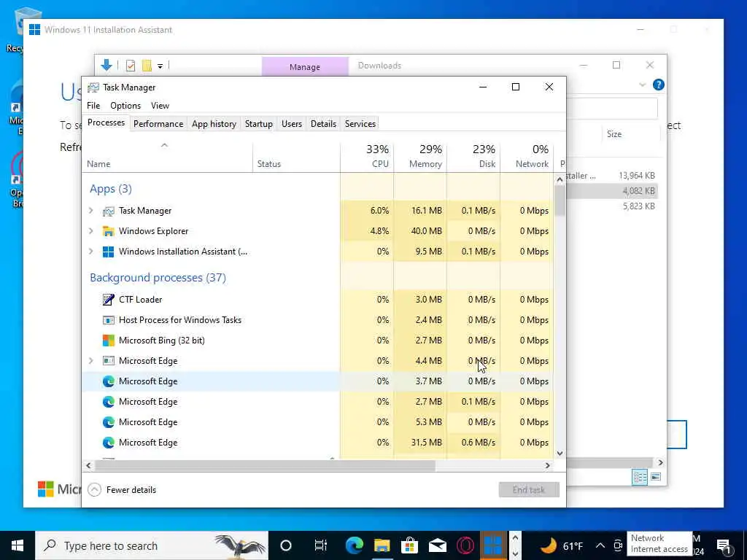
Task: Click Edge icon in the 31.5 MB row
Action: pyautogui.click(x=109, y=443)
